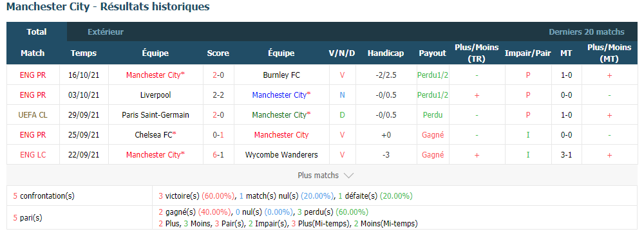The image size is (644, 236).
Task: Open the ENG LC competition link
Action: 33,155
